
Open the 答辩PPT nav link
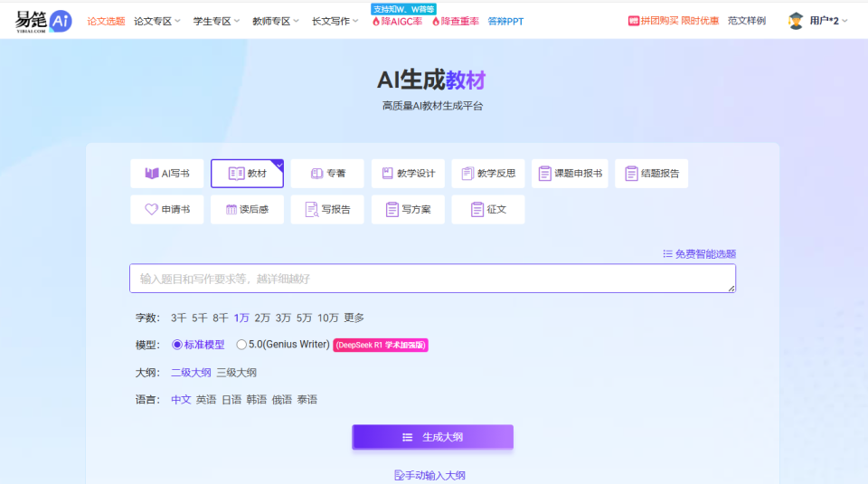coord(505,21)
